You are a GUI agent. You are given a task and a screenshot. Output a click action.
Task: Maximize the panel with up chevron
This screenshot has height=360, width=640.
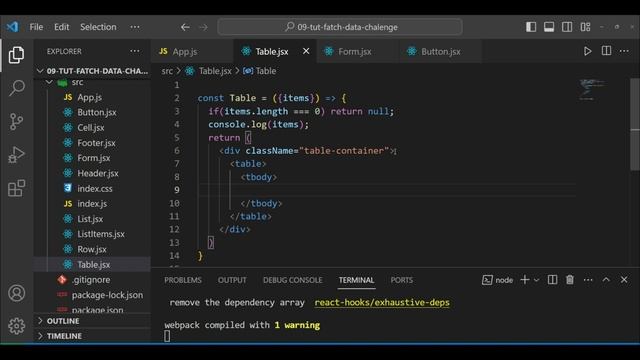click(606, 280)
